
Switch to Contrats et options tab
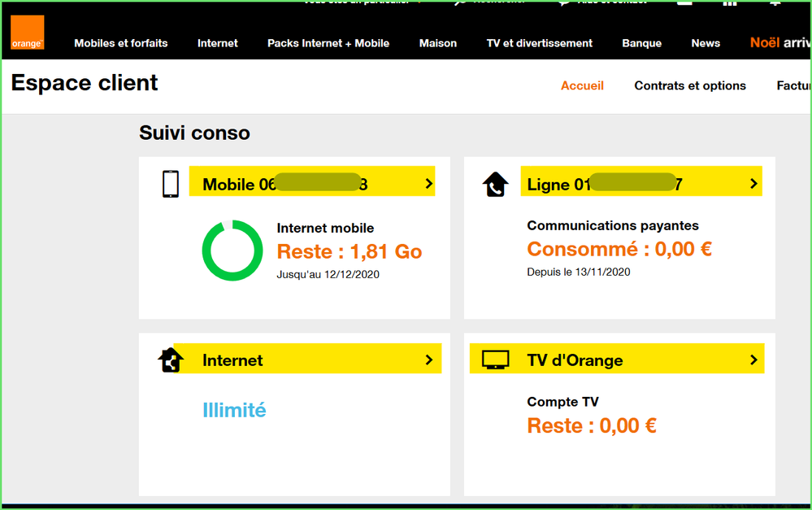[x=690, y=85]
